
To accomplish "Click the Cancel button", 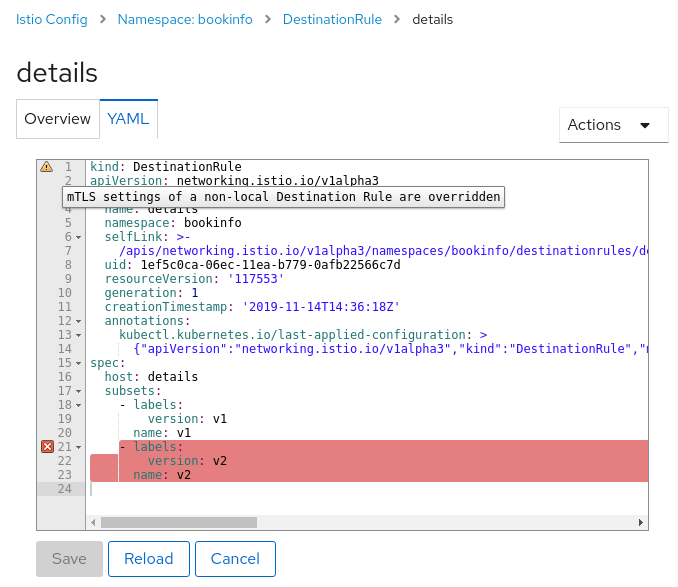I will click(x=235, y=558).
